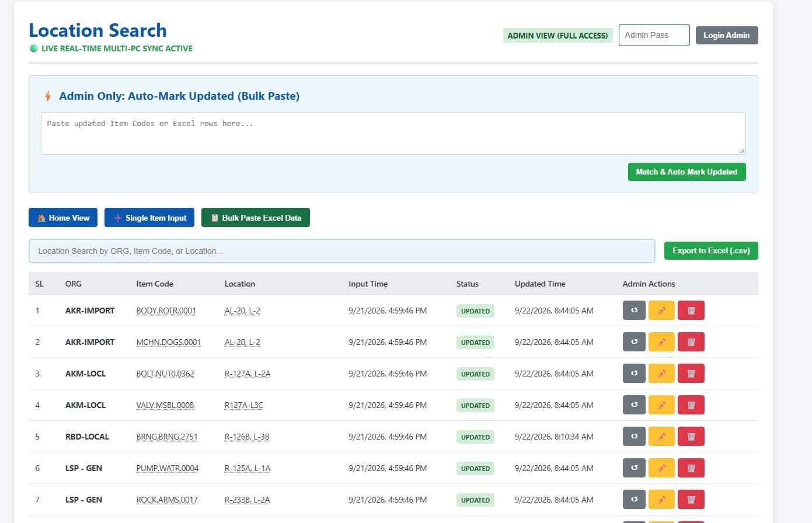
Task: Edit the ROCK.ARMS.0017 entry
Action: [661, 500]
